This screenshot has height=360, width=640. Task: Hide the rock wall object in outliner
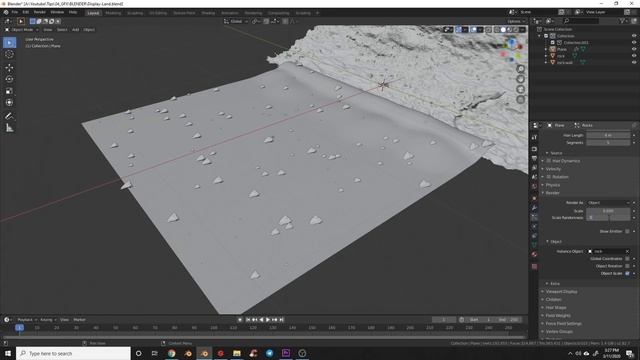coord(634,62)
